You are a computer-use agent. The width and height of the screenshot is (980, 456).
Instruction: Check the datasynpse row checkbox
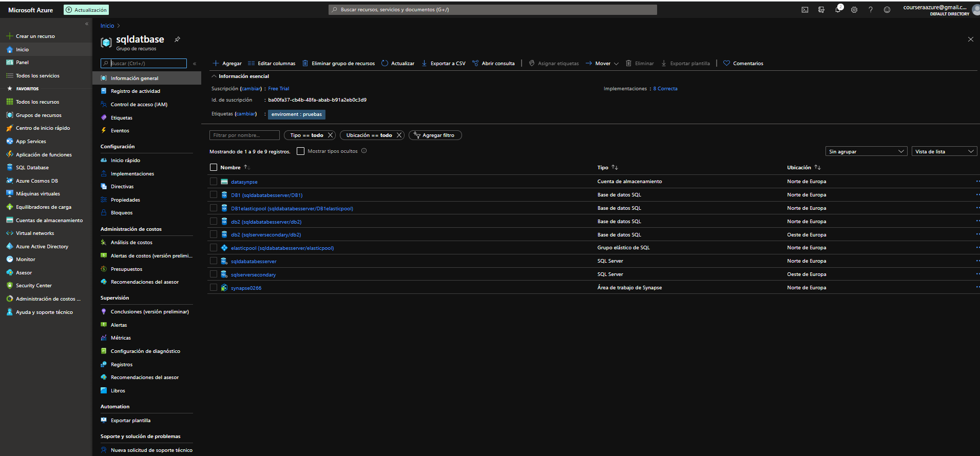click(214, 181)
